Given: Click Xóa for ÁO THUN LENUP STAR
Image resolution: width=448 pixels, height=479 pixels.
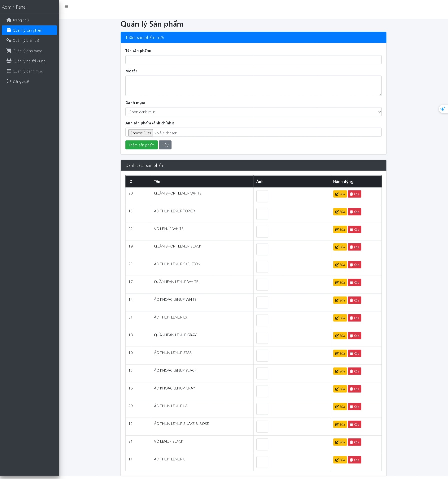Looking at the screenshot, I should 354,354.
